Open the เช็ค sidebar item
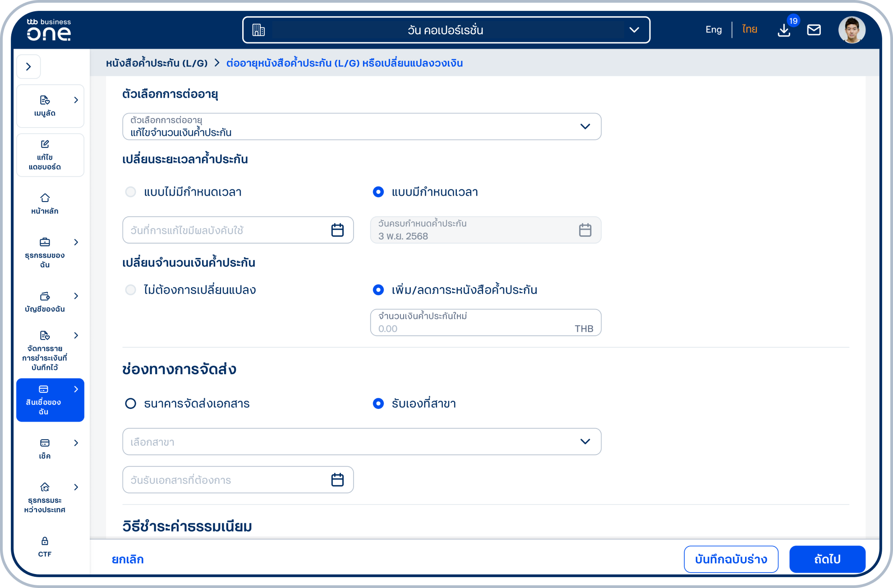Image resolution: width=893 pixels, height=588 pixels. [45, 448]
